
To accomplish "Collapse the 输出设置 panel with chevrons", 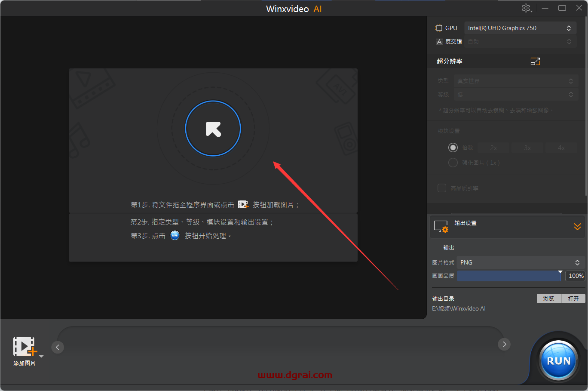I will (x=577, y=226).
